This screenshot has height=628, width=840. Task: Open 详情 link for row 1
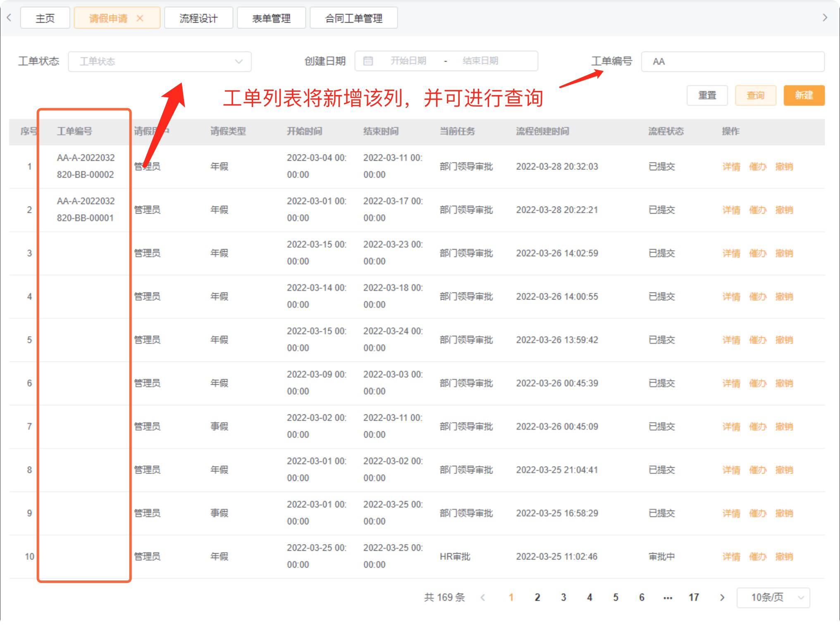(731, 167)
